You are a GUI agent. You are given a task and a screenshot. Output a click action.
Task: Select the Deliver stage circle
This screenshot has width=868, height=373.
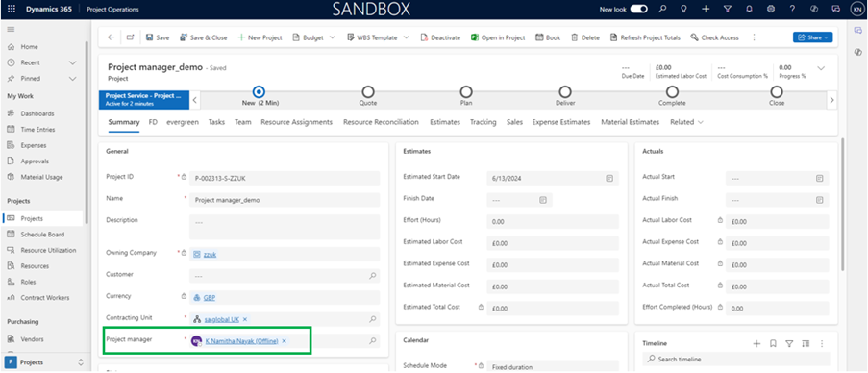(564, 92)
